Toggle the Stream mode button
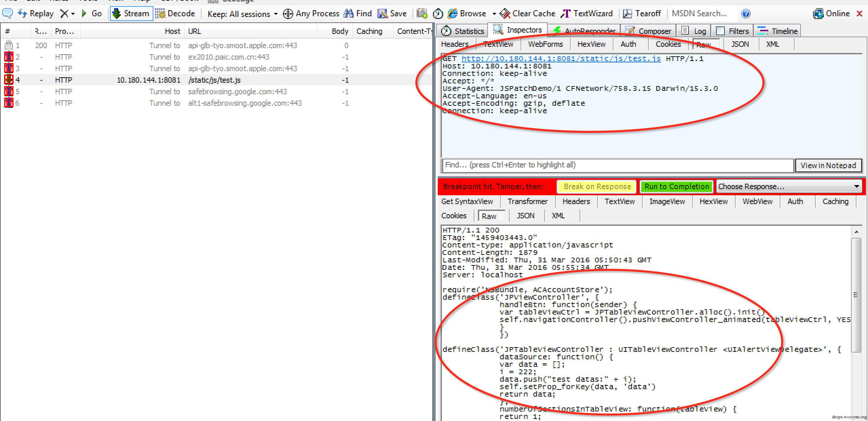This screenshot has width=868, height=421. tap(131, 14)
